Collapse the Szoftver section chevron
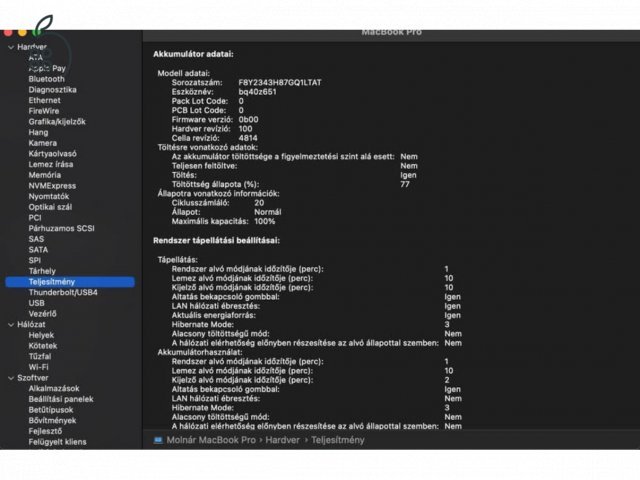Viewport: 640px width, 480px height. (x=11, y=378)
